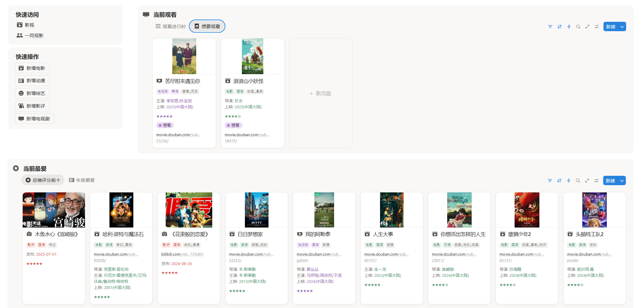Open 当前观看 database in full page

[587, 27]
